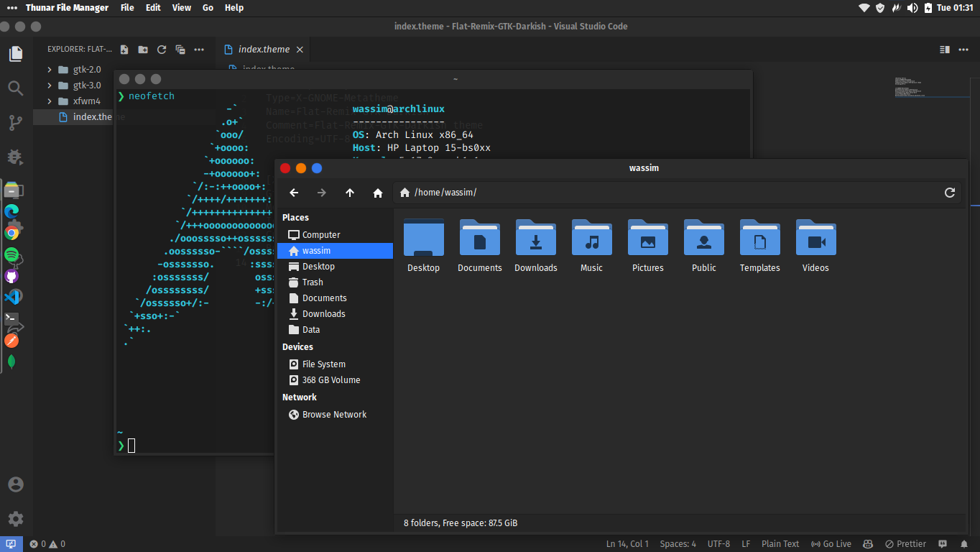Open editor more actions menu in VS Code

click(963, 50)
